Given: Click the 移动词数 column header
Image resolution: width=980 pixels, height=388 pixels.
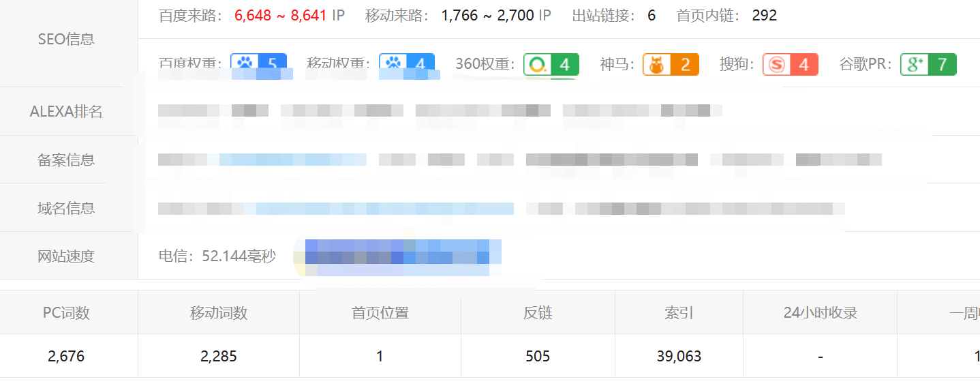Looking at the screenshot, I should [219, 313].
